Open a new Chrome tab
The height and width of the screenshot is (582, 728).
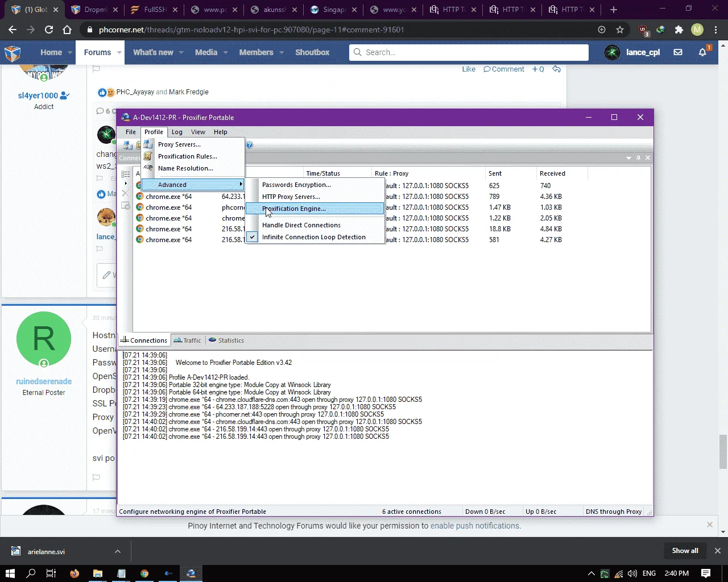[613, 10]
